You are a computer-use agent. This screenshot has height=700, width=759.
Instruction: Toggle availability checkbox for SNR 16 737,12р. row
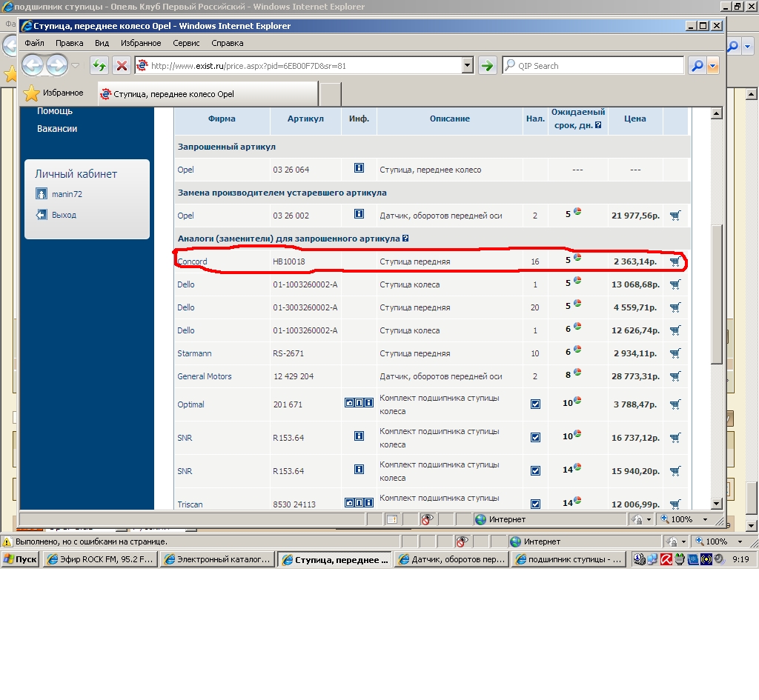535,438
